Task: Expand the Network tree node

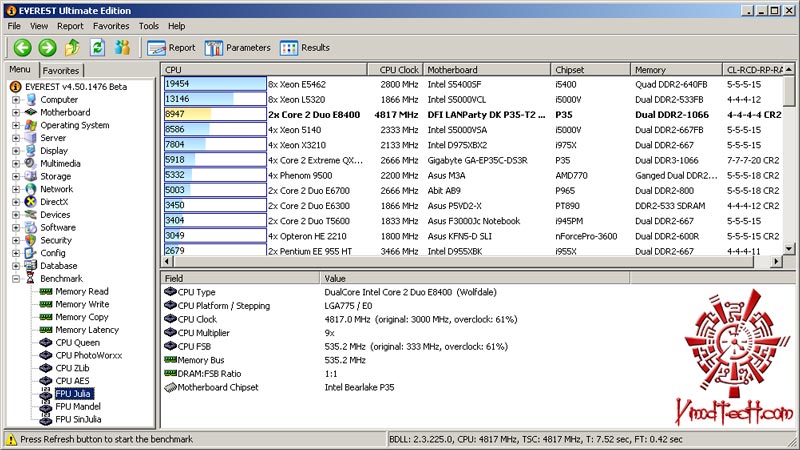Action: tap(16, 189)
